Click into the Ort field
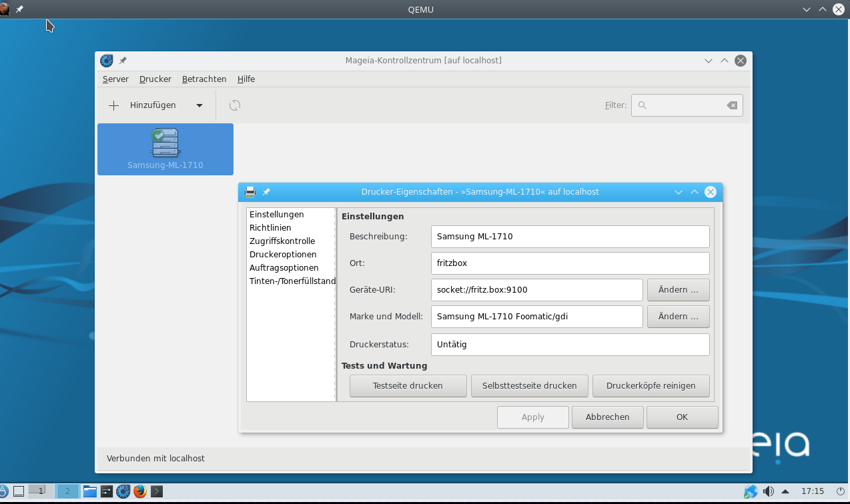Viewport: 850px width, 504px height. coord(570,263)
